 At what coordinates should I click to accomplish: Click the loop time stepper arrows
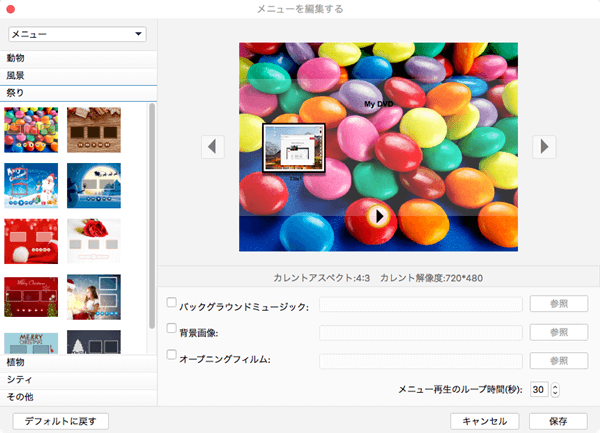(555, 390)
